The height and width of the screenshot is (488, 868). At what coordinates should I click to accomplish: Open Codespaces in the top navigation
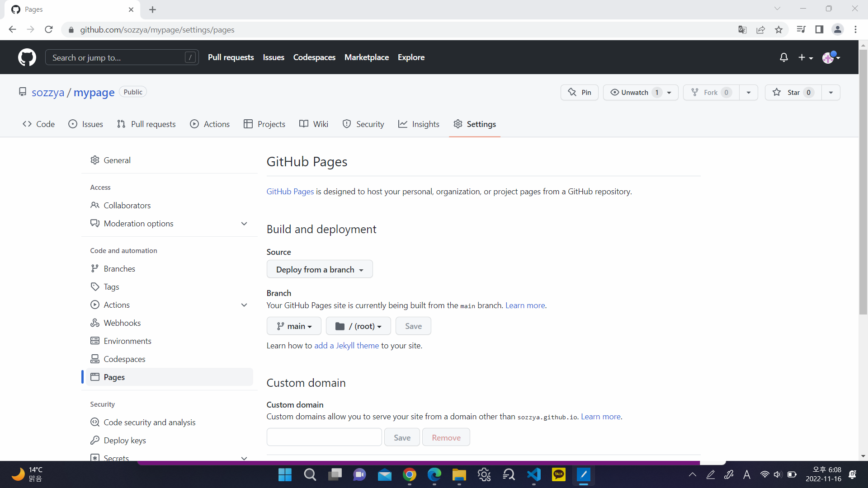click(314, 57)
